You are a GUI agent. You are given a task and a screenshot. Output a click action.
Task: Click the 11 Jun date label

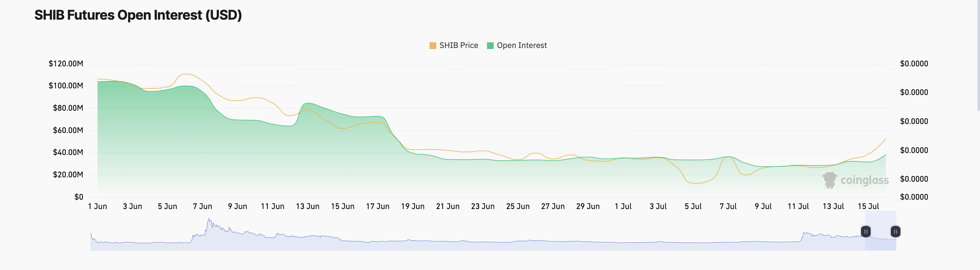[272, 207]
